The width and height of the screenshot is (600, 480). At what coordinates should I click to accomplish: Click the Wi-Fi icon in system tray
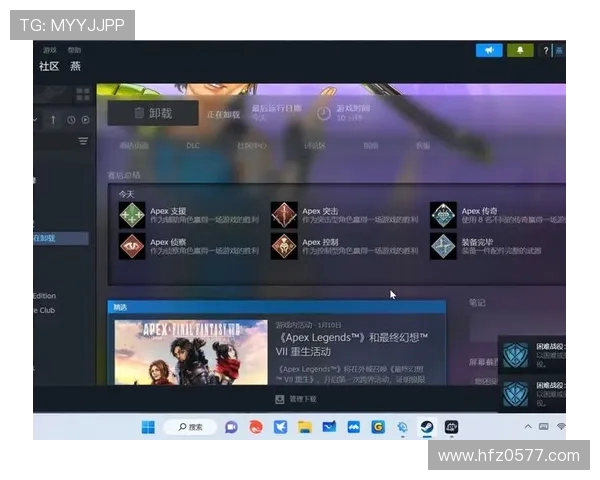coord(561,426)
